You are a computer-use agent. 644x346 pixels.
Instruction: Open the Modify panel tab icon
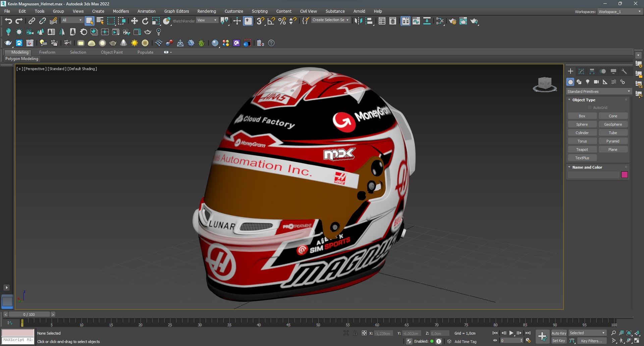tap(581, 71)
